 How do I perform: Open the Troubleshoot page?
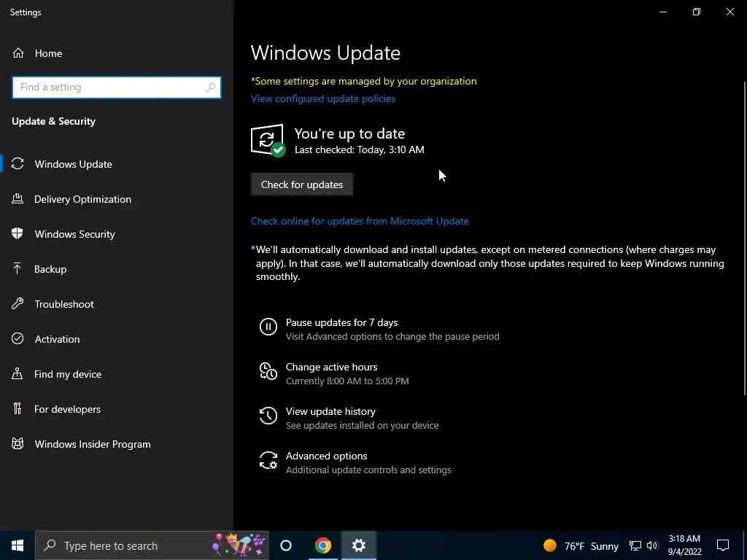pyautogui.click(x=117, y=304)
